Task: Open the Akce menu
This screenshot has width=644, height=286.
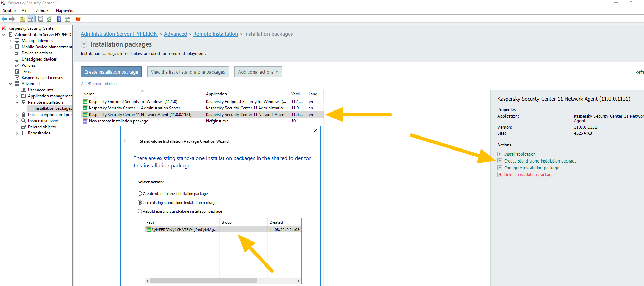Action: [26, 11]
